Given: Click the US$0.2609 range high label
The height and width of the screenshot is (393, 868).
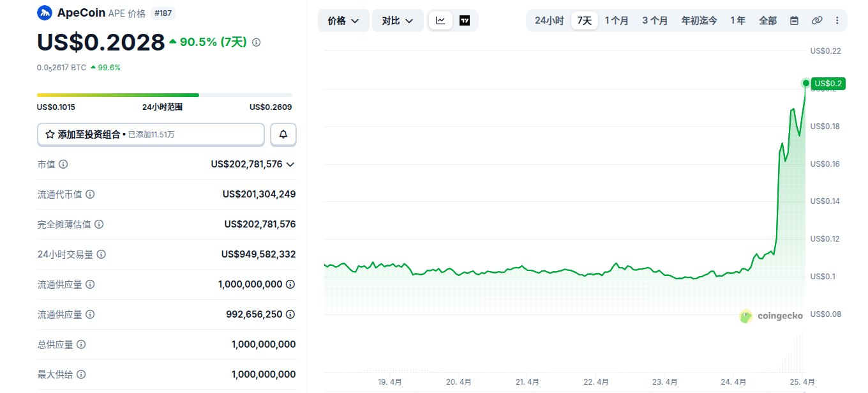Looking at the screenshot, I should (271, 107).
